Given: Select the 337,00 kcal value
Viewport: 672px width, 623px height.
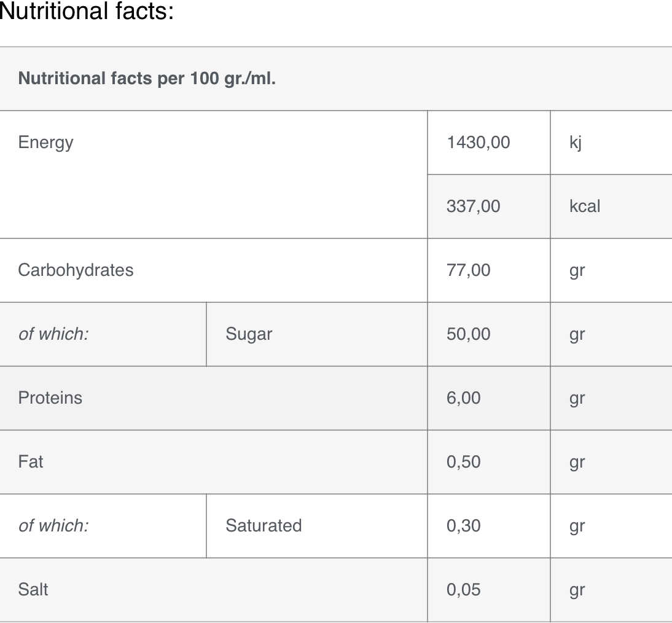Looking at the screenshot, I should [473, 206].
